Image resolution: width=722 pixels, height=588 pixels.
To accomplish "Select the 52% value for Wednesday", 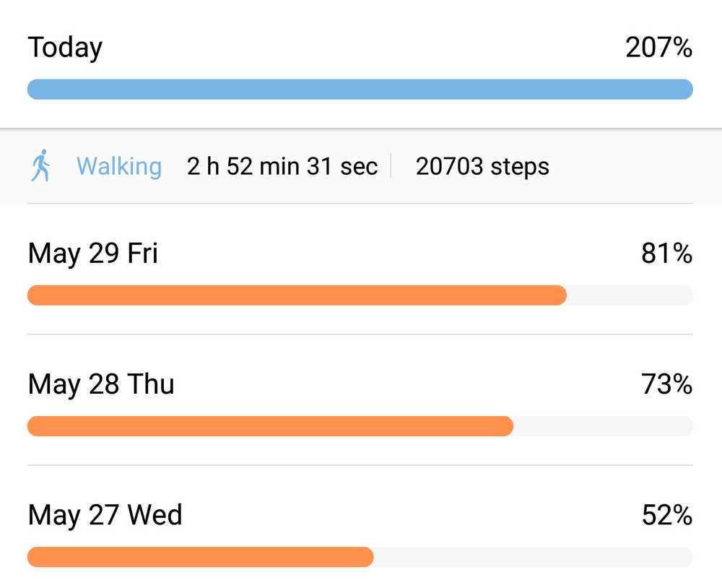I will pyautogui.click(x=666, y=515).
